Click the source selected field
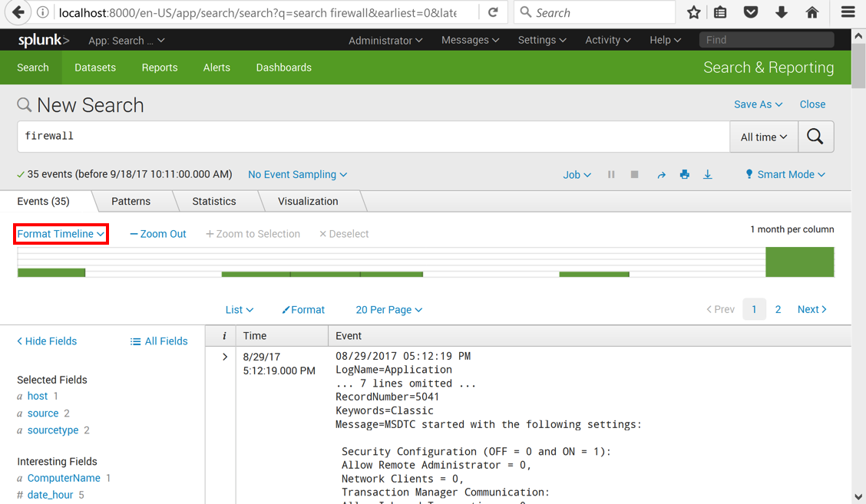Screen dimensions: 866x504 pos(43,413)
